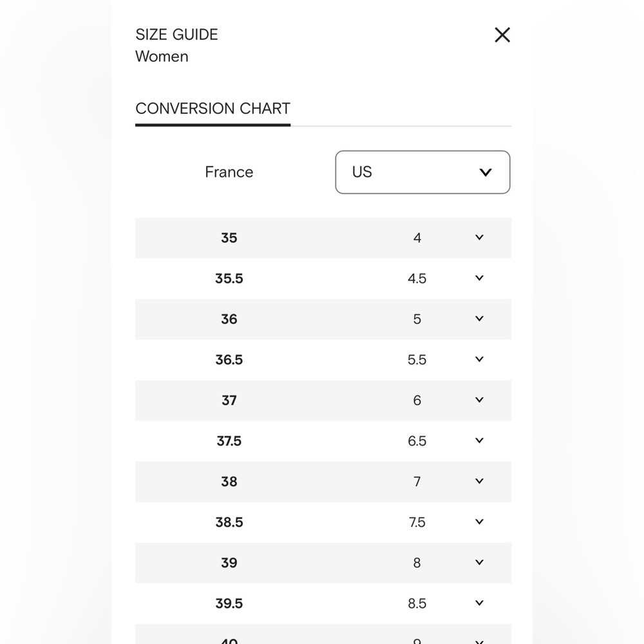
Task: Click the France 36.5 size label
Action: coord(229,360)
